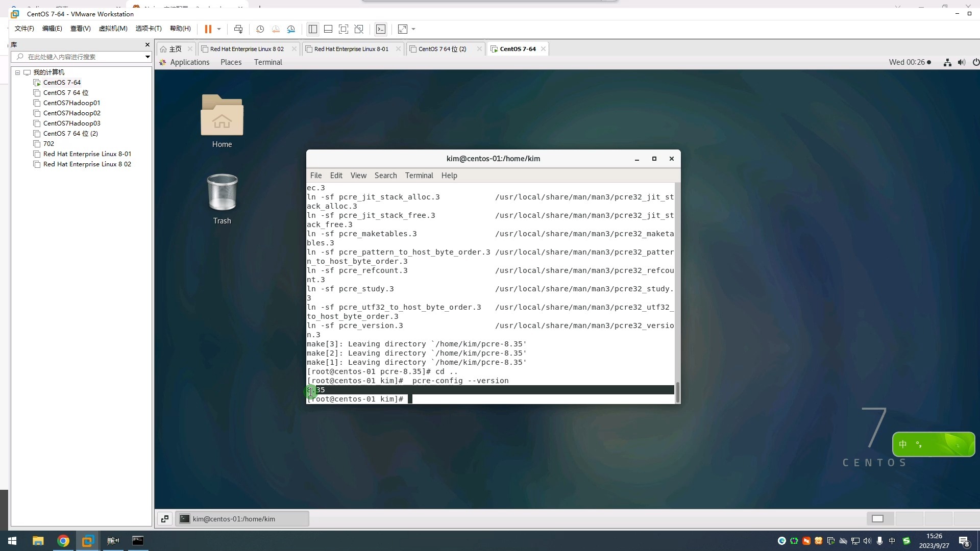Collapse the 我的计算机 tree node
Viewport: 980px width, 551px height.
pyautogui.click(x=18, y=72)
